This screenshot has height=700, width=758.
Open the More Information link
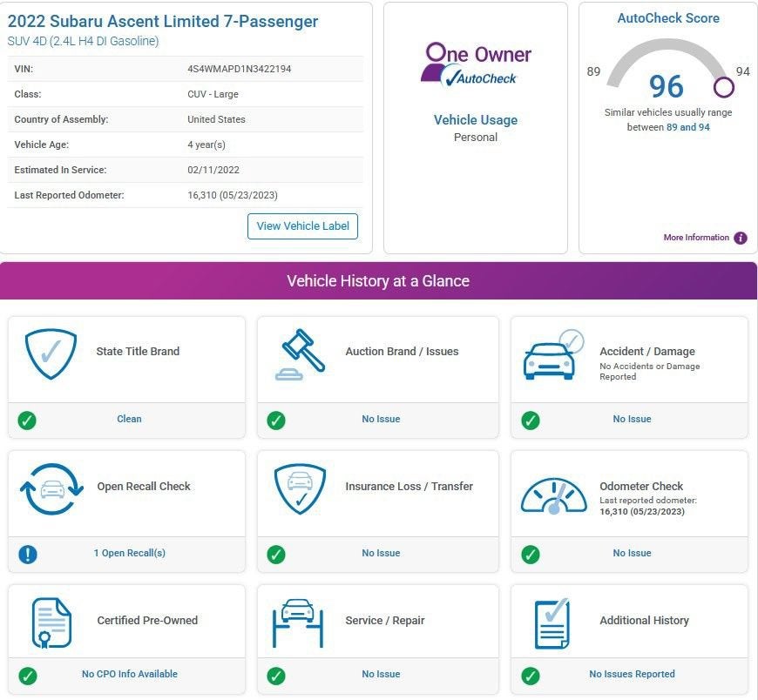[x=696, y=237]
